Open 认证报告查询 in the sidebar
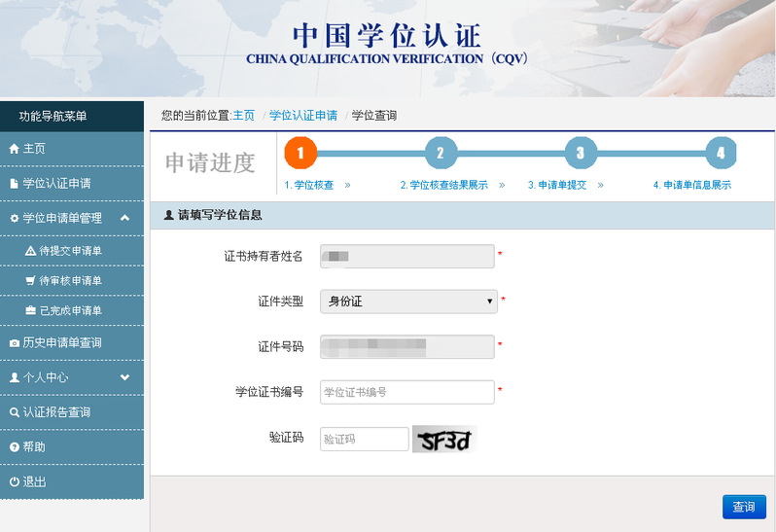This screenshot has width=776, height=532. coord(56,412)
